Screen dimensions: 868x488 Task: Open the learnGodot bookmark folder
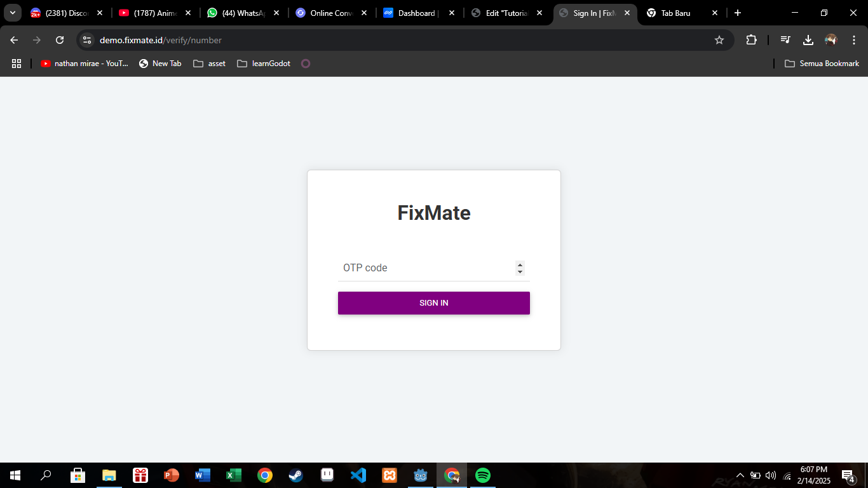pos(264,64)
